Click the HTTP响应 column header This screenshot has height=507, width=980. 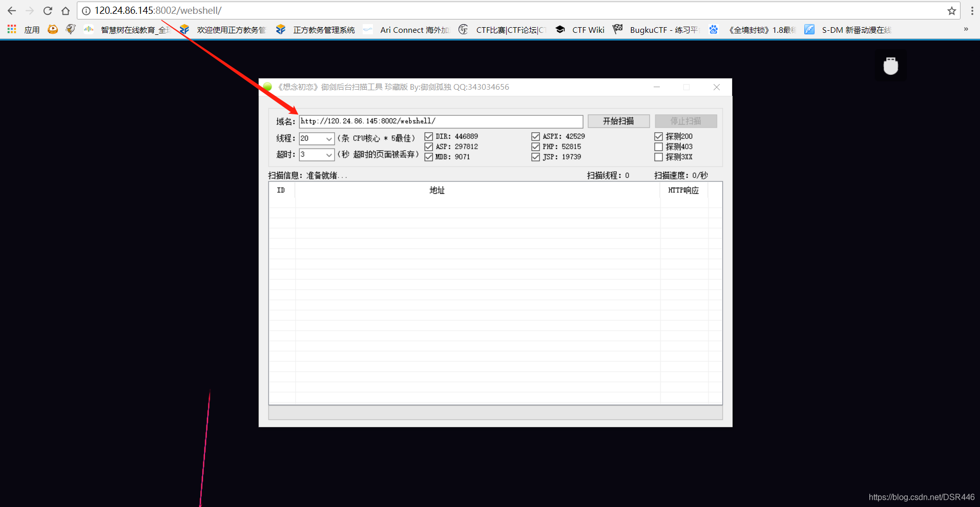pyautogui.click(x=684, y=190)
